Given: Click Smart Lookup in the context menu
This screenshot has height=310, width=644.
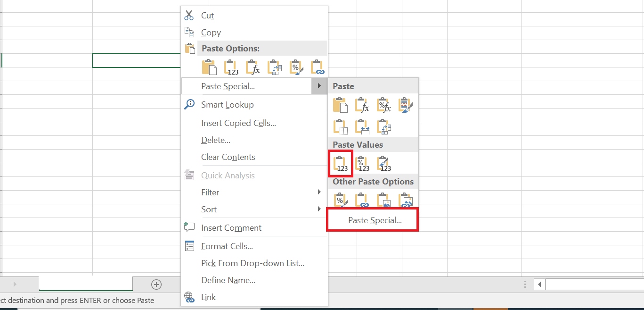Looking at the screenshot, I should click(x=227, y=105).
